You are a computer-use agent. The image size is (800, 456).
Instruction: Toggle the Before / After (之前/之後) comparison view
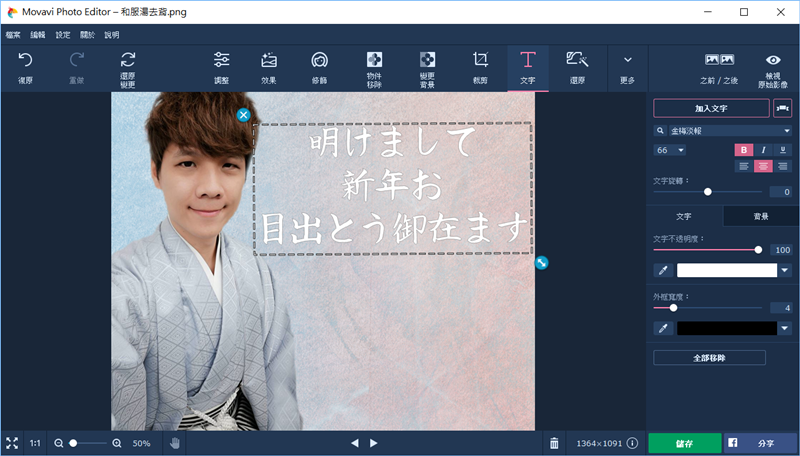(x=719, y=68)
